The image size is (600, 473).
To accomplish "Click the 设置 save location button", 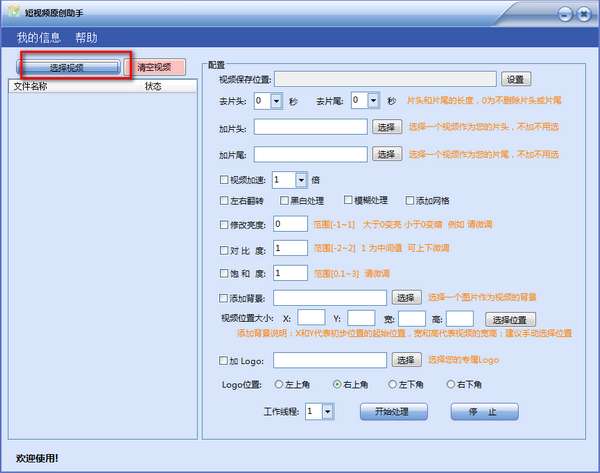I will click(x=515, y=79).
